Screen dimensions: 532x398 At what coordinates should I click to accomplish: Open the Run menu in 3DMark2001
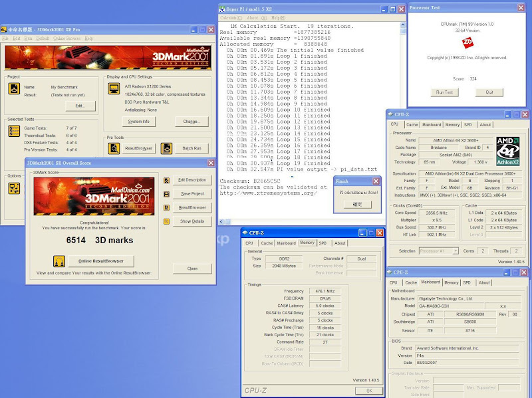click(28, 39)
